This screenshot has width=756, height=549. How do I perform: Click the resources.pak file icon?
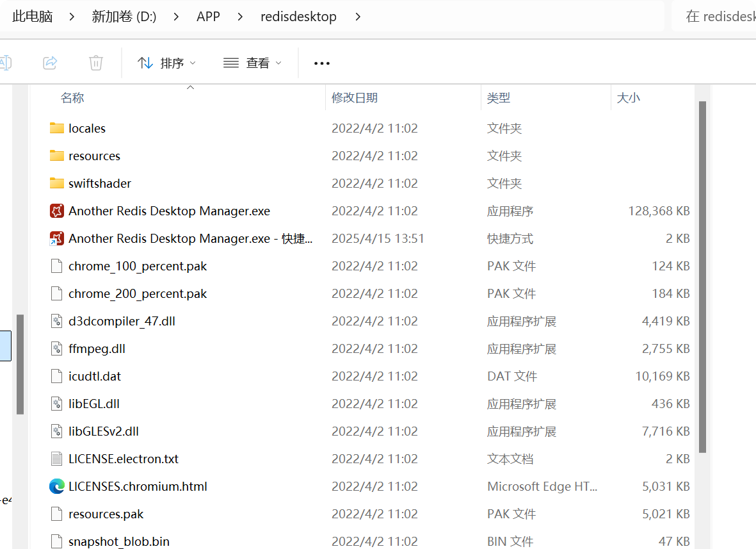[x=56, y=514]
